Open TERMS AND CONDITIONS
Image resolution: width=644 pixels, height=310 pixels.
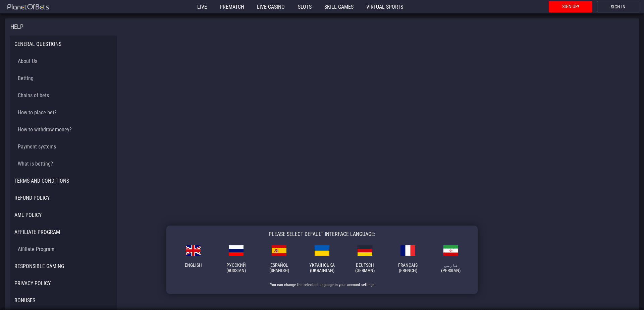(42, 181)
